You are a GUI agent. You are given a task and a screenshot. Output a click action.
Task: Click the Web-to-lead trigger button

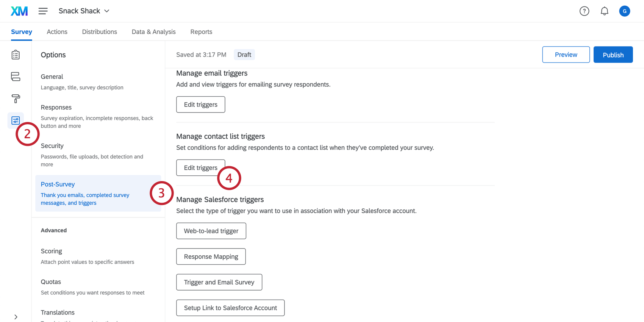pos(211,231)
